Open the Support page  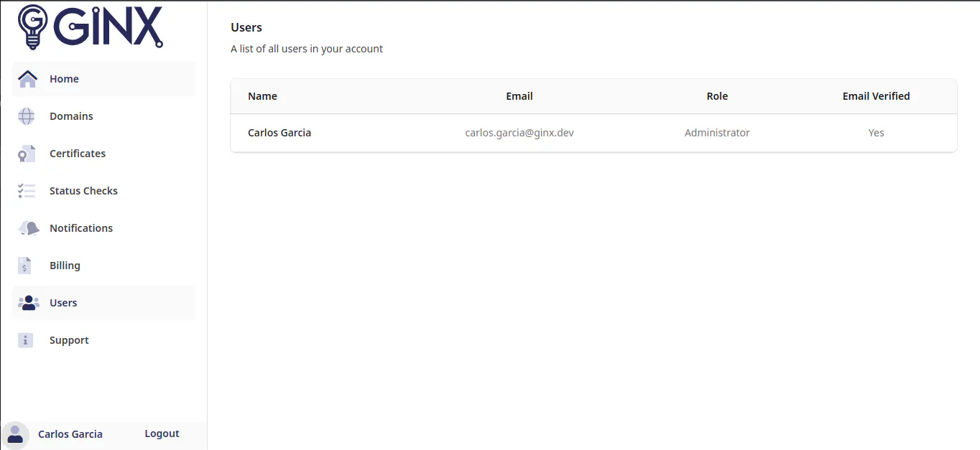point(103,340)
